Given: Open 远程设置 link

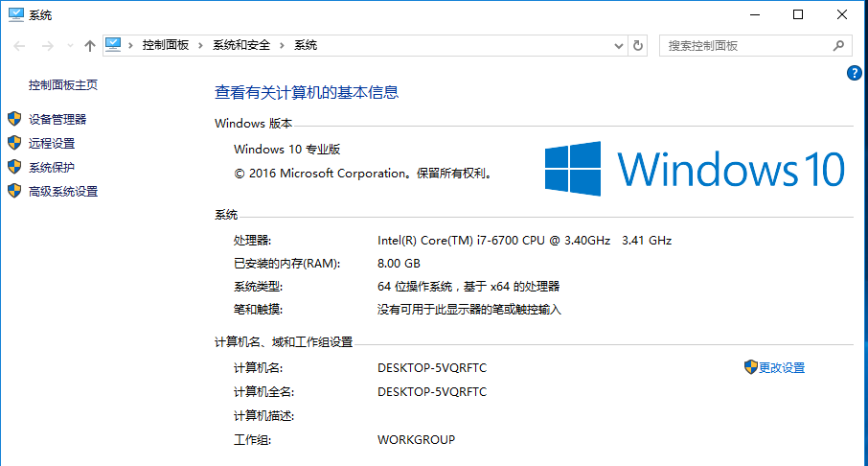Looking at the screenshot, I should tap(52, 144).
